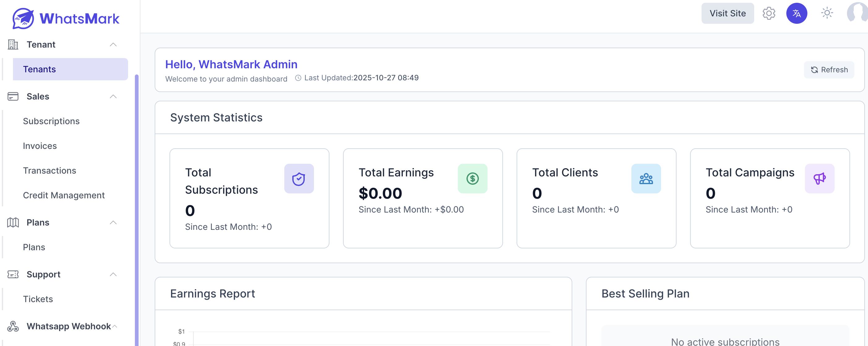This screenshot has width=868, height=346.
Task: Click the Total Earnings $0.00 value
Action: (x=380, y=193)
